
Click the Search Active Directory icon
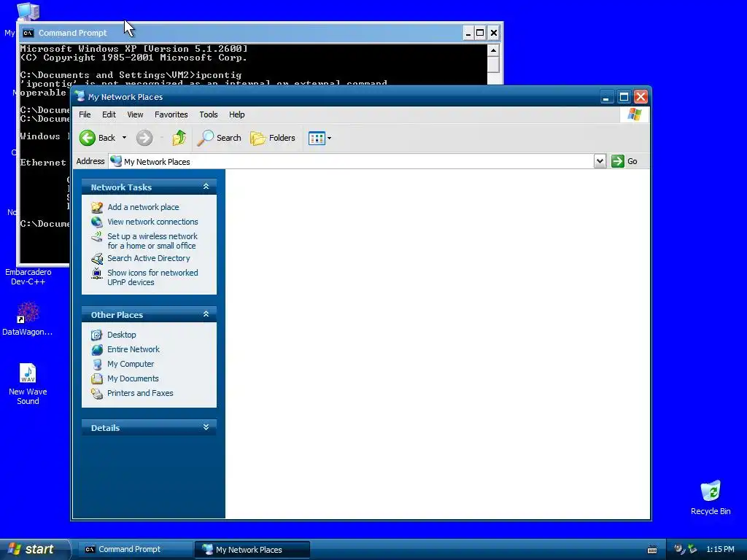point(97,259)
